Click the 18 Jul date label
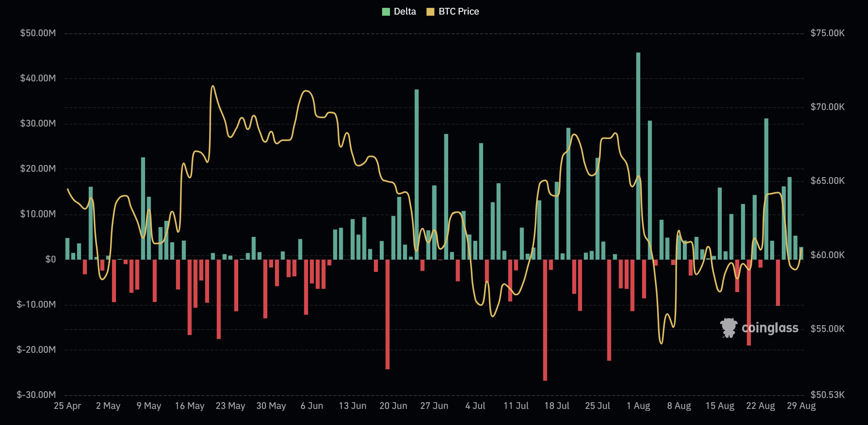 (557, 406)
